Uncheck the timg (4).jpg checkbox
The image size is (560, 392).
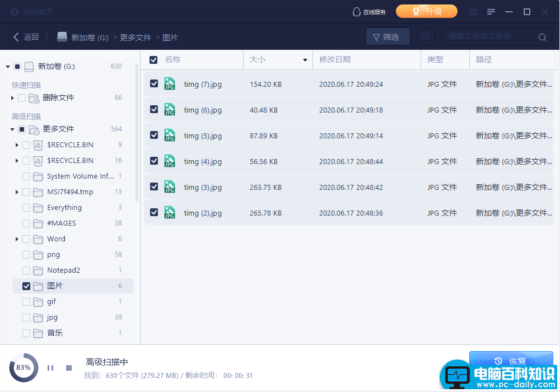click(154, 161)
